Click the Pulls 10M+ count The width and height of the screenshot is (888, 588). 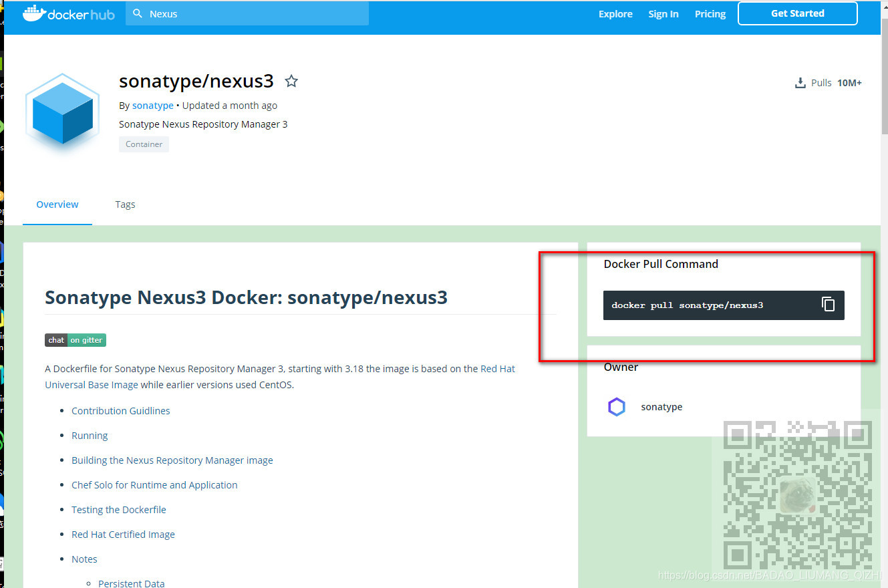click(849, 83)
